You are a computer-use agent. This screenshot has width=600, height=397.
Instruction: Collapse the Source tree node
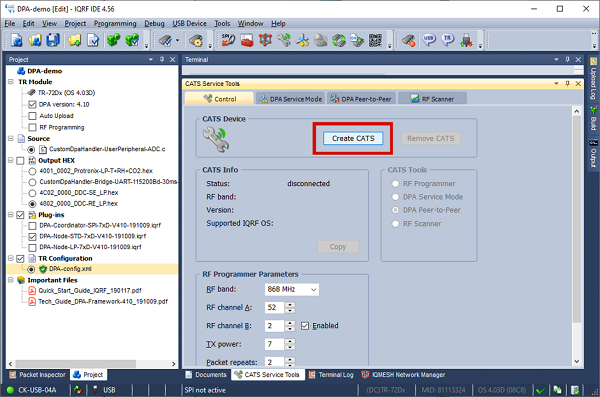[x=11, y=138]
